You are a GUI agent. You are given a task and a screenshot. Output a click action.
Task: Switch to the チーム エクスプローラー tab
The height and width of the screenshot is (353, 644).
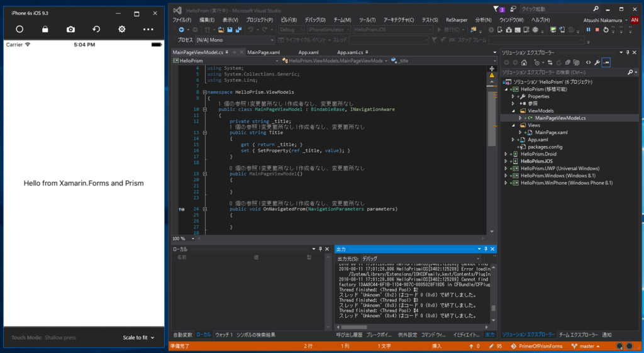[x=579, y=335]
